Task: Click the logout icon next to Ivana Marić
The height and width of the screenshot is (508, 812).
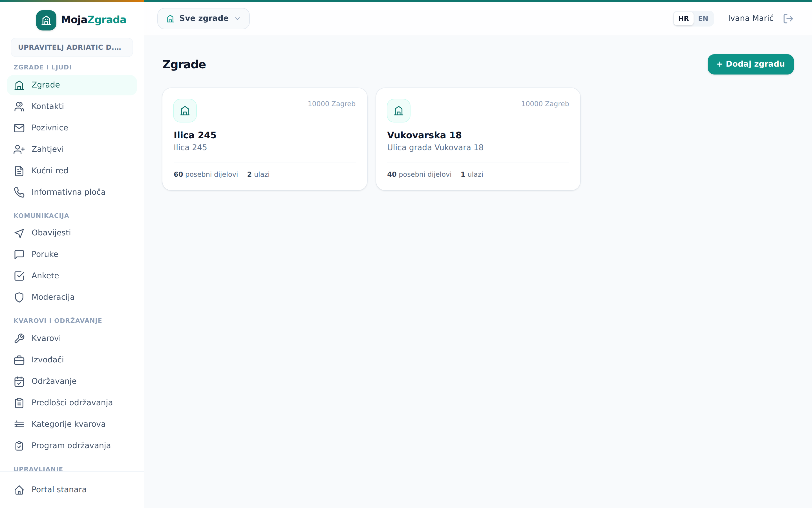Action: click(788, 18)
